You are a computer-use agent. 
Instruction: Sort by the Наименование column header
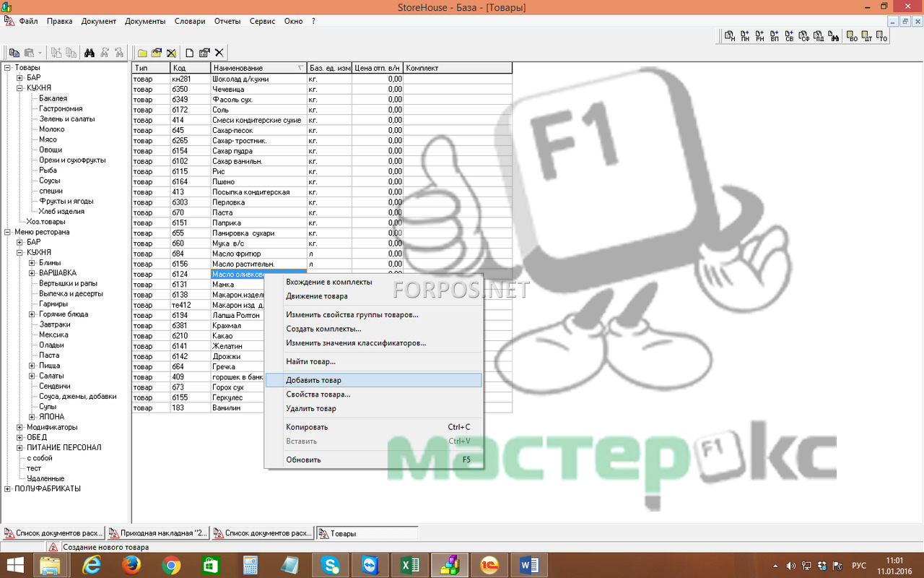tap(253, 68)
